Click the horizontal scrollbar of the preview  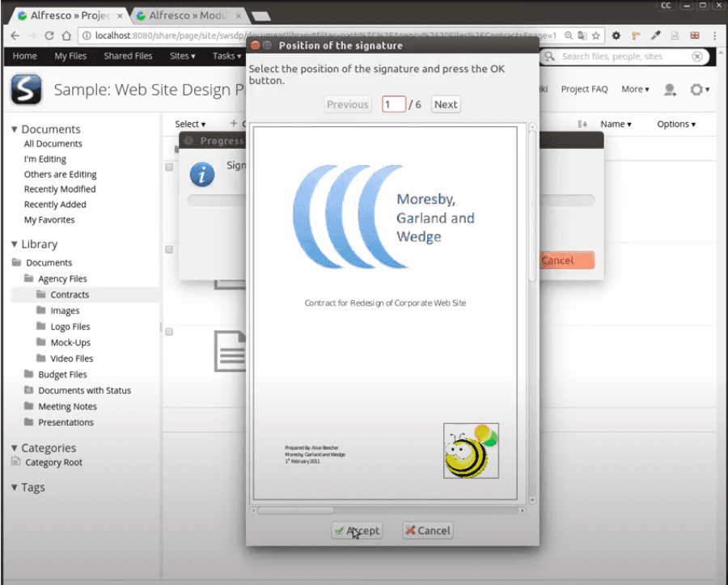coord(296,511)
